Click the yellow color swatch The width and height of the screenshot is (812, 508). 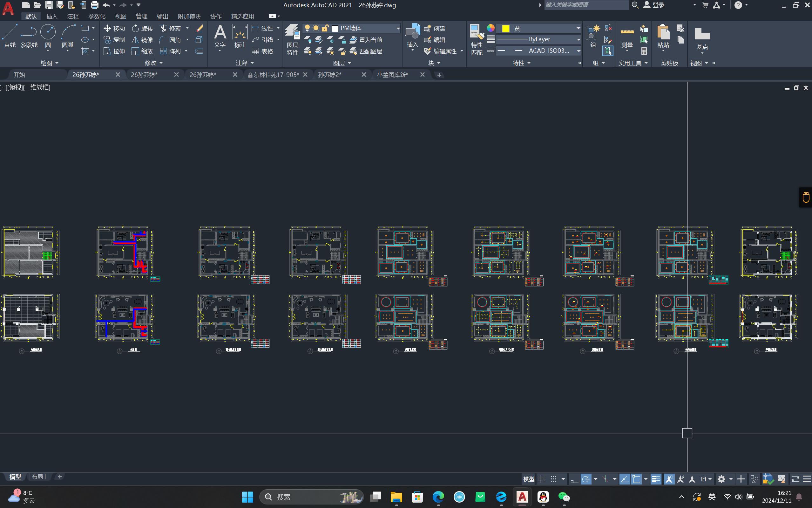[x=505, y=29]
